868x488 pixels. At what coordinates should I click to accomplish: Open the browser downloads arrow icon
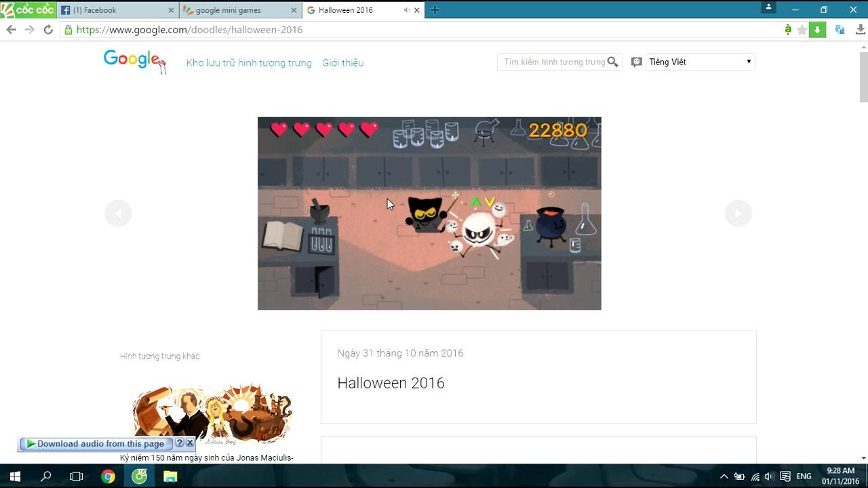860,30
